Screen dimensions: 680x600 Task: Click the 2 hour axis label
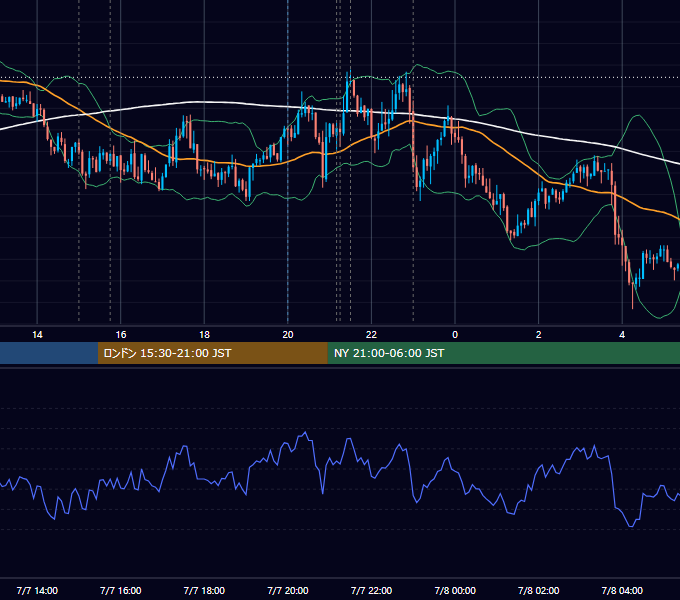coord(539,335)
